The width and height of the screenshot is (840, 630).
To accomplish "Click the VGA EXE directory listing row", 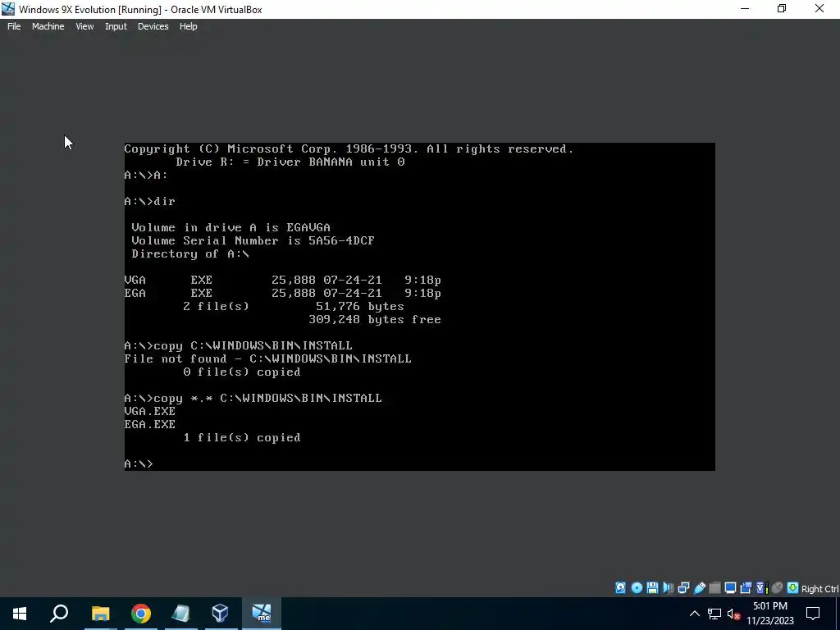I will tap(283, 281).
